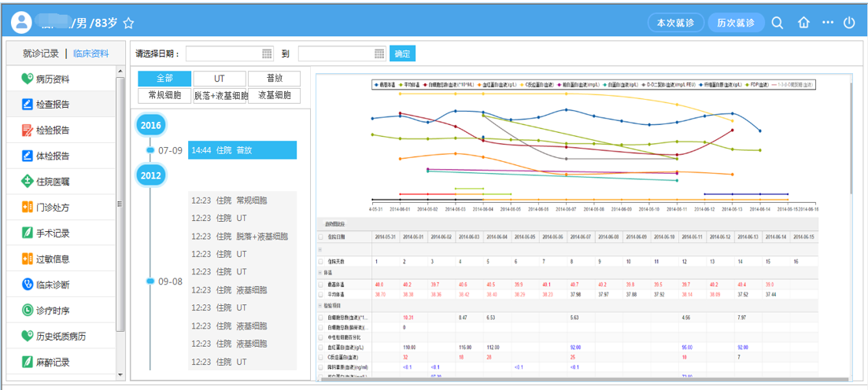Select the 常规细胞 filter tab
868x390 pixels.
pos(164,95)
